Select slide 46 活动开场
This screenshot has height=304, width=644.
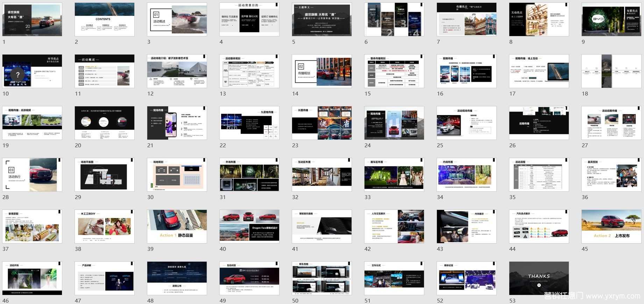[x=32, y=278]
